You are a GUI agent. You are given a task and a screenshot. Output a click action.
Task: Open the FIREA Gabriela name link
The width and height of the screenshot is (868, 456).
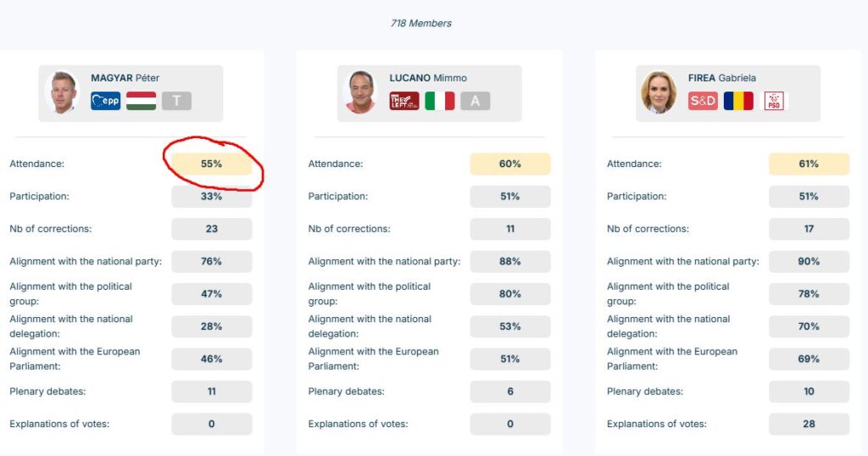(x=721, y=78)
